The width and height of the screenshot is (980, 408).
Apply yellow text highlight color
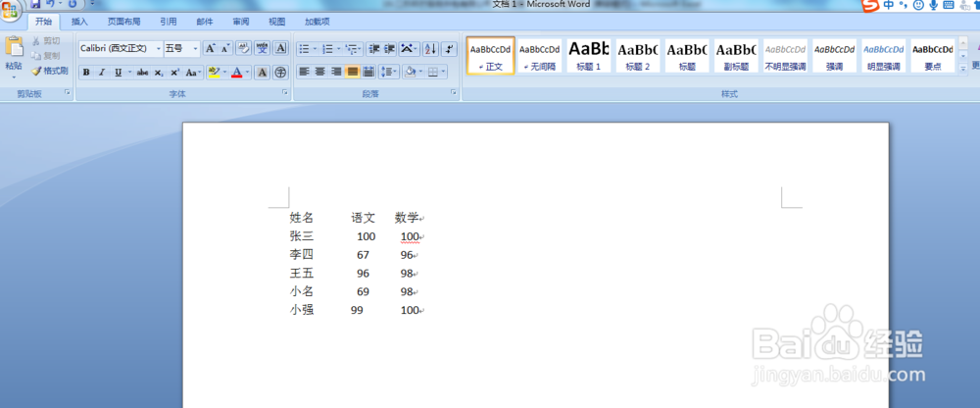(x=213, y=73)
